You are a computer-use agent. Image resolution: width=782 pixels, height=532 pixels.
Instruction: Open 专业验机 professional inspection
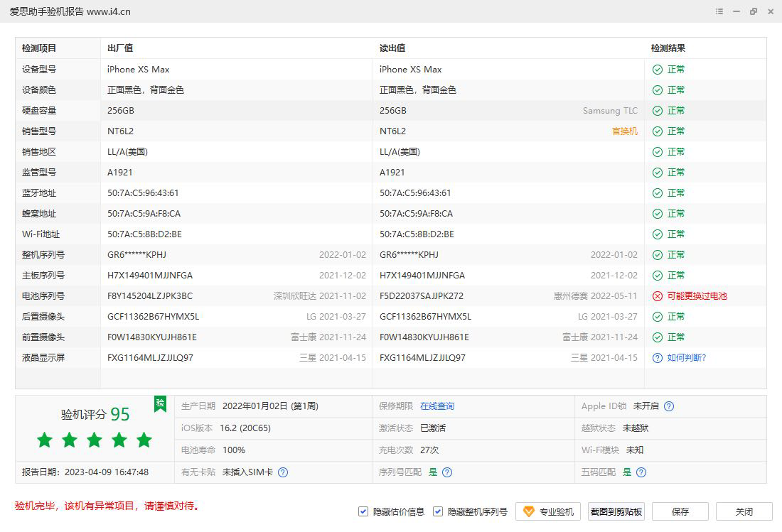pyautogui.click(x=548, y=511)
